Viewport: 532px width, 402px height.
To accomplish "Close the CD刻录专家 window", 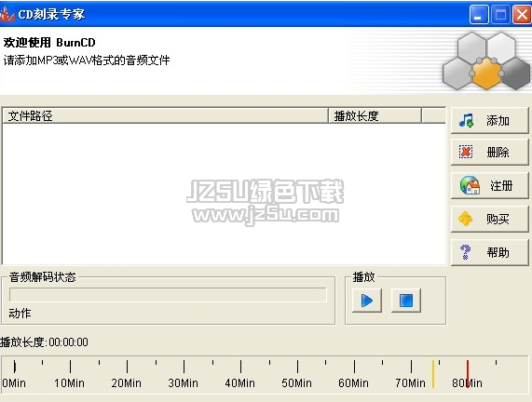I will point(522,15).
